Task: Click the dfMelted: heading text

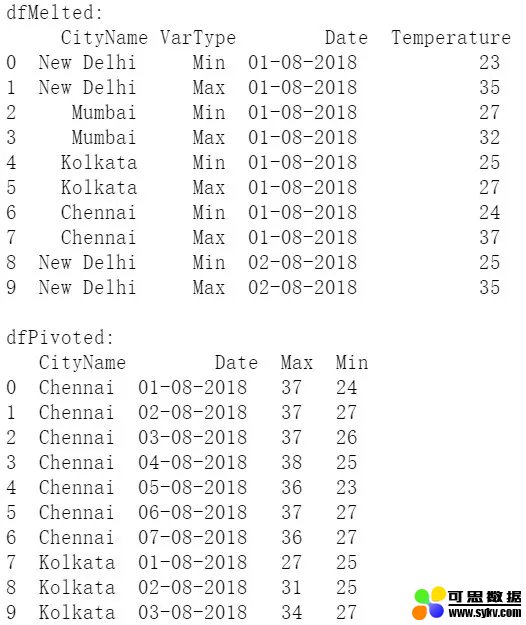Action: pos(55,12)
